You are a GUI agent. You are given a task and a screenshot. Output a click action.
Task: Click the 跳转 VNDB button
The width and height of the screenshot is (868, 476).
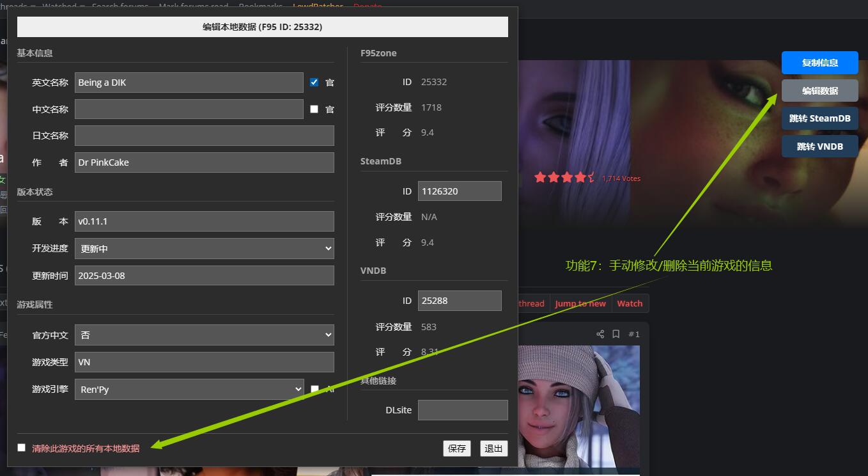819,147
